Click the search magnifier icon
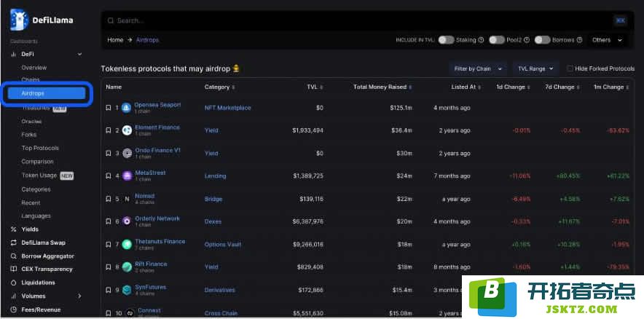Image resolution: width=644 pixels, height=319 pixels. click(111, 20)
